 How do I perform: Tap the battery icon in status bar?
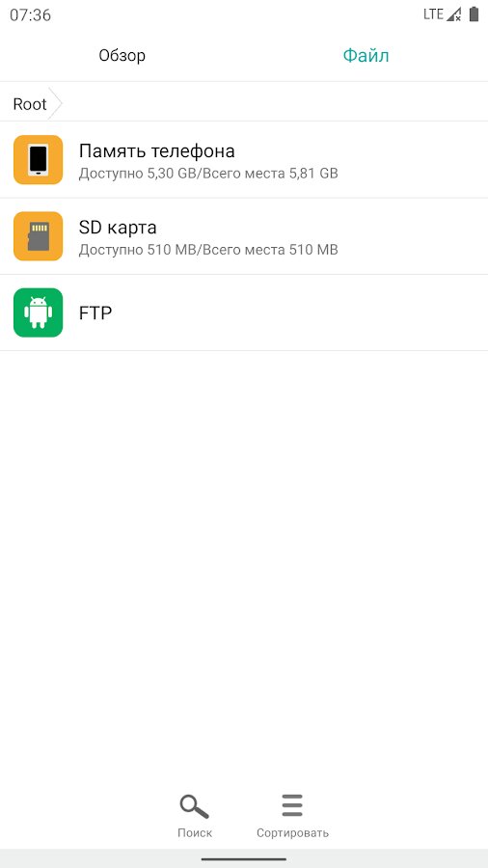tap(474, 14)
